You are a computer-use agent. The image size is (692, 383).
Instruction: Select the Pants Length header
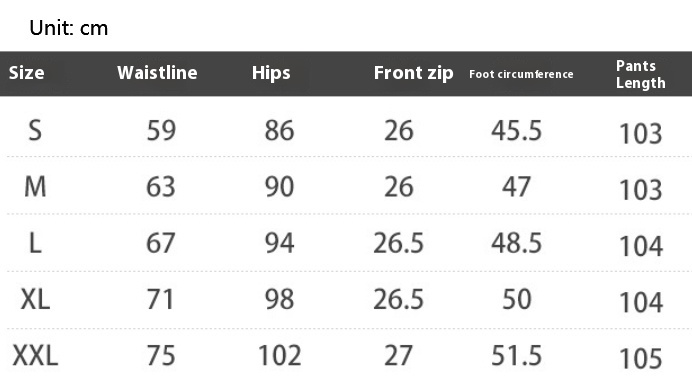click(640, 74)
